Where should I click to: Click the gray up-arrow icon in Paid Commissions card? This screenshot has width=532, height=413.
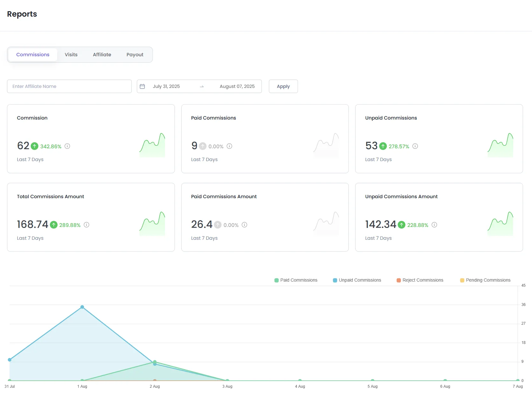[203, 146]
